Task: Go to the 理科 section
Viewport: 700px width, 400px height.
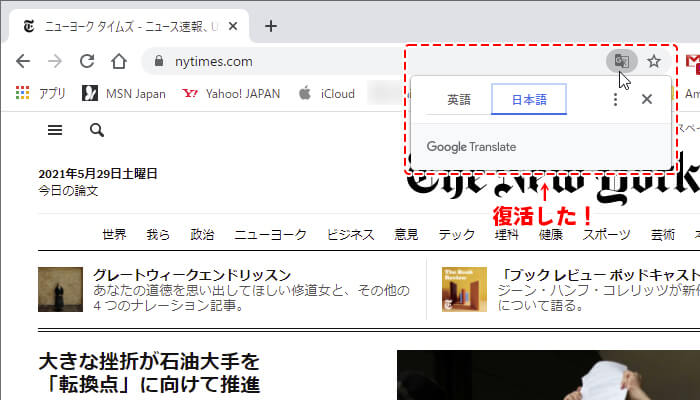Action: 507,234
